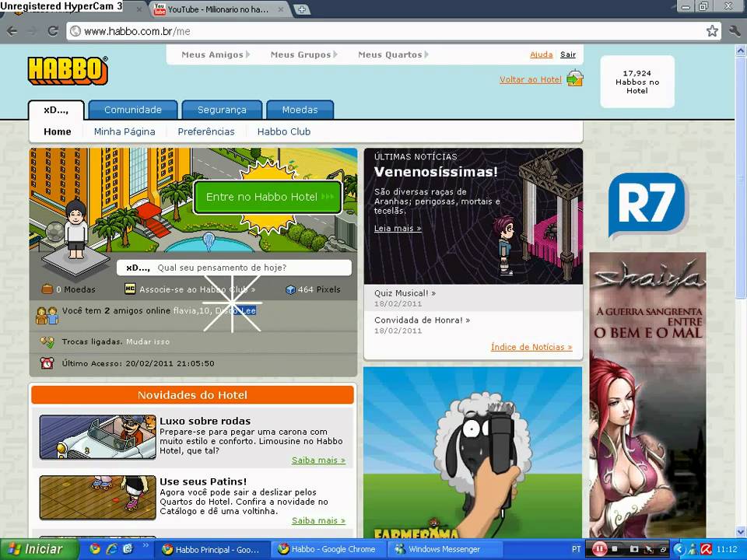
Task: Click the page scrollbar up arrow
Action: tap(741, 50)
